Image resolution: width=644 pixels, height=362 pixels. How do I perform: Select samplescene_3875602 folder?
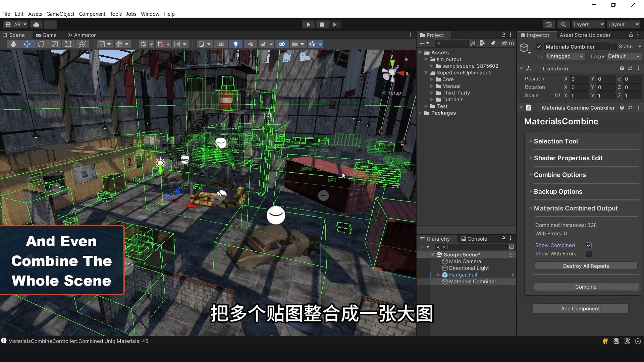tap(470, 66)
